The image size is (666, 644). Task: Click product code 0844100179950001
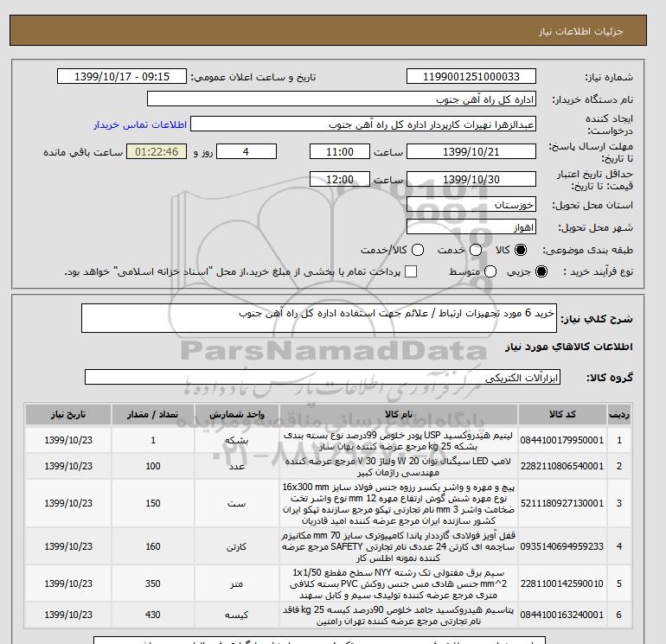click(562, 440)
